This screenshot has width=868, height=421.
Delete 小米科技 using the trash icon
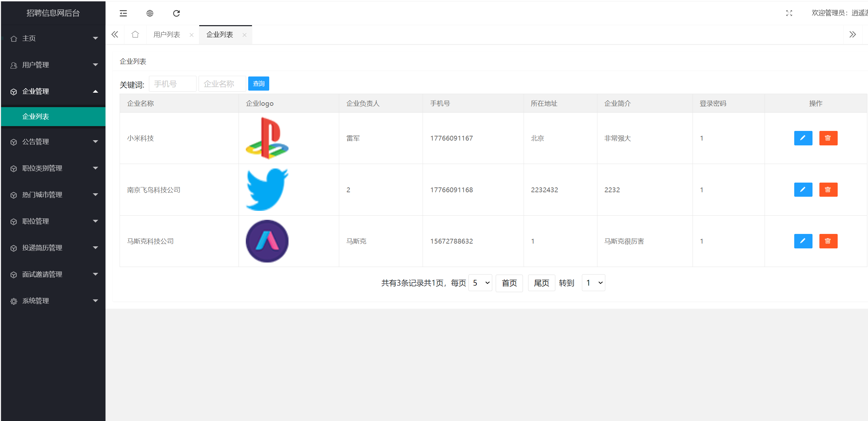tap(828, 138)
